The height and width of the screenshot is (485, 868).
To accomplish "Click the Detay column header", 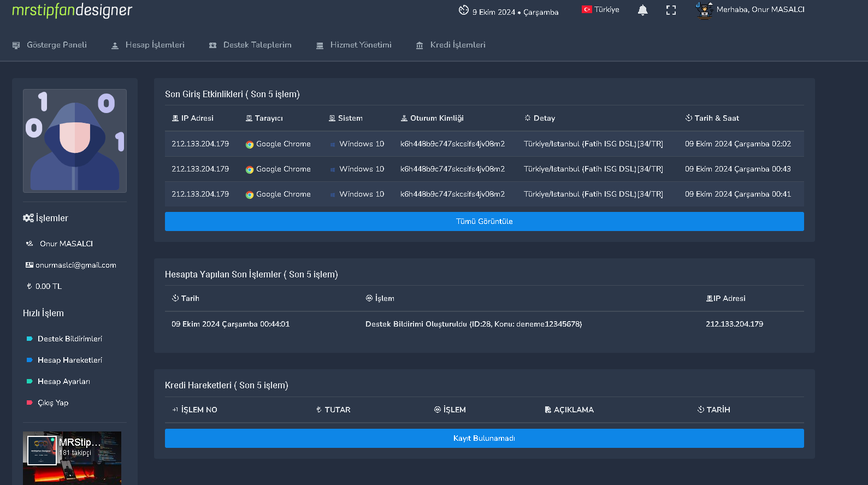I will coord(540,118).
